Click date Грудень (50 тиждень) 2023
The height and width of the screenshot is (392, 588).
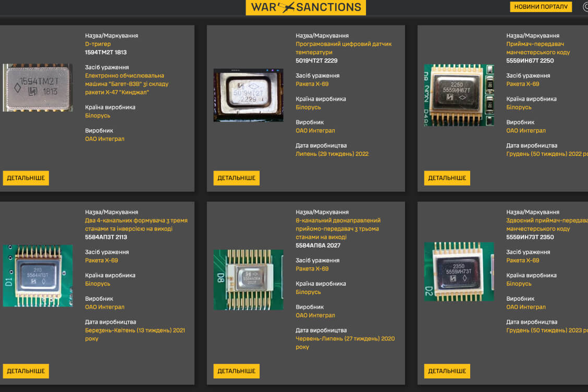pyautogui.click(x=547, y=330)
